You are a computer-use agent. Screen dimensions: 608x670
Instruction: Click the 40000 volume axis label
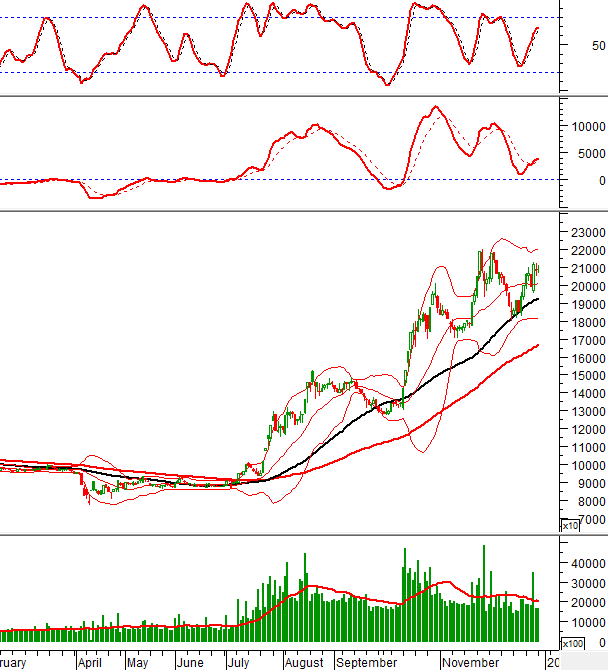coord(585,564)
